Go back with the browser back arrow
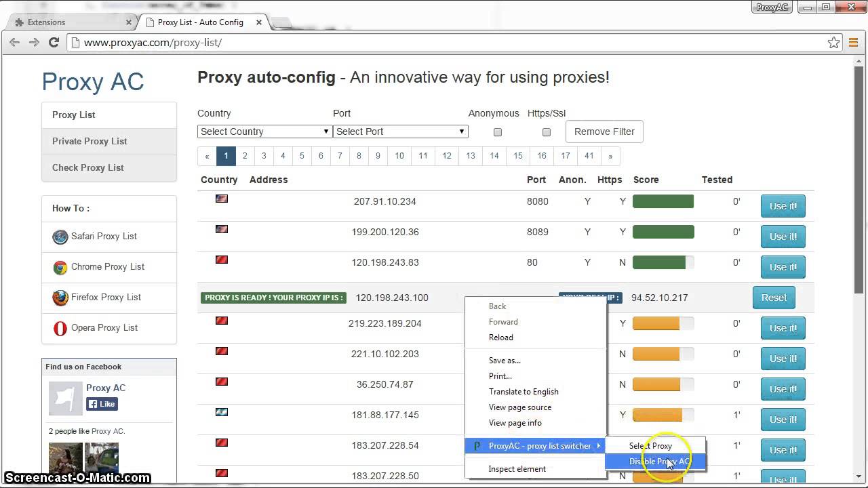 14,42
